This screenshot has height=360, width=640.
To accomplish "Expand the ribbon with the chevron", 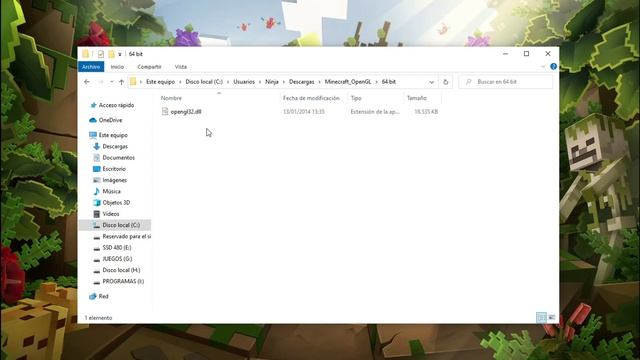I will (x=543, y=67).
